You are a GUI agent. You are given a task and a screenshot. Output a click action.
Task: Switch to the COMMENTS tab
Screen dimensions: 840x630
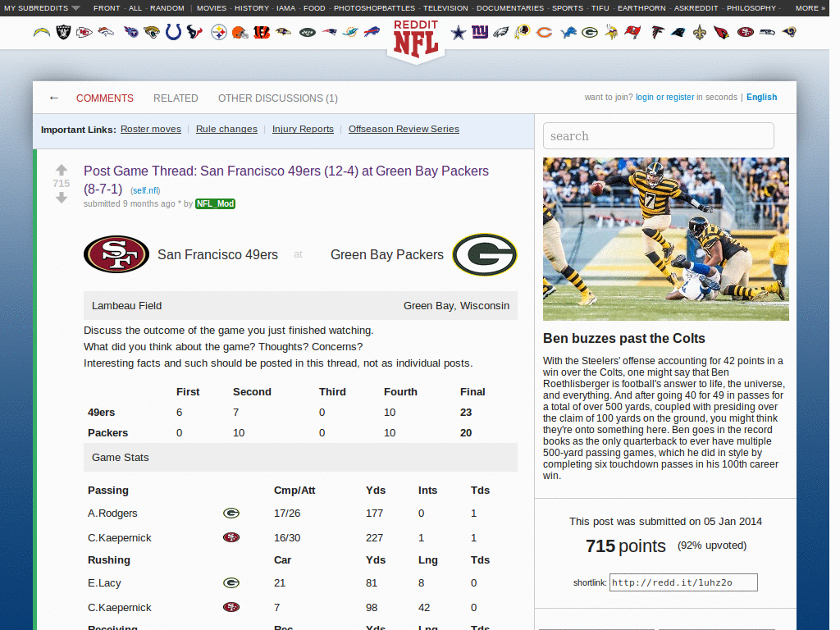click(104, 98)
